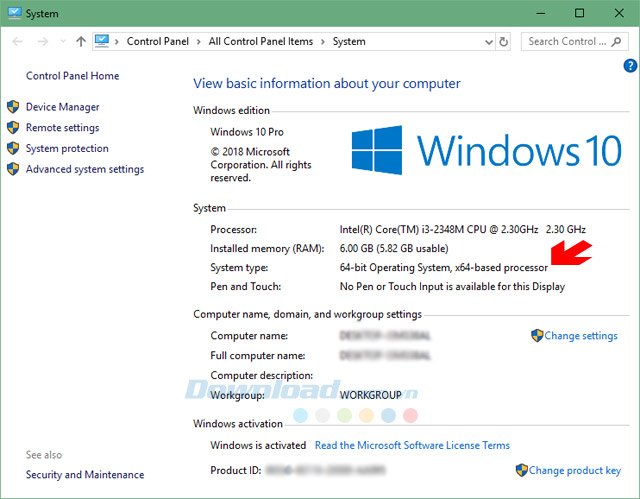Read the Microsoft Software License Terms link

(412, 446)
